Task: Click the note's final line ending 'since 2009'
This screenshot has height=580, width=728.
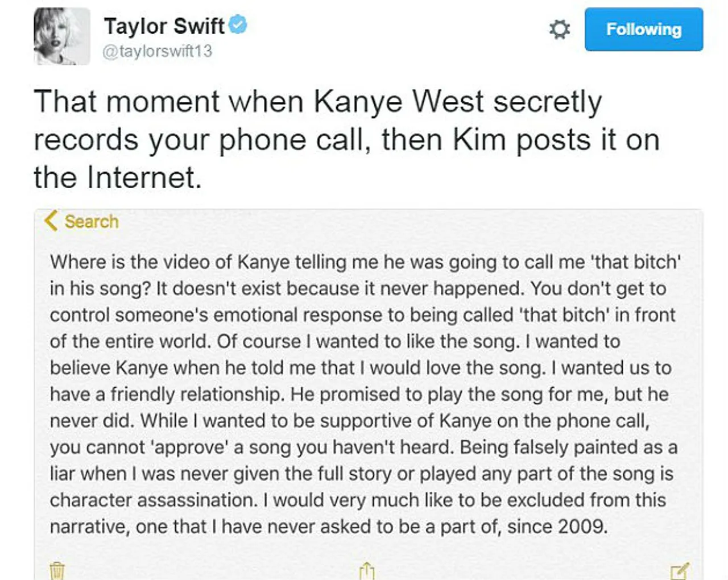Action: (329, 527)
